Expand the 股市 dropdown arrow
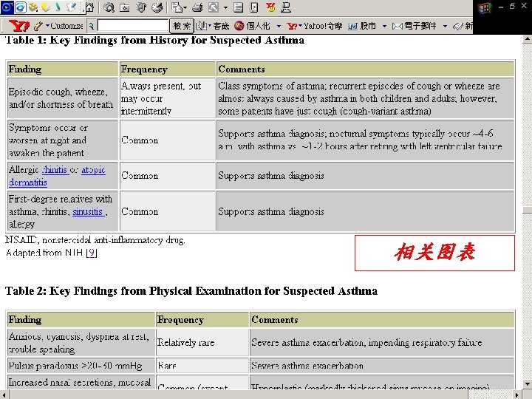The height and width of the screenshot is (399, 532). click(384, 26)
